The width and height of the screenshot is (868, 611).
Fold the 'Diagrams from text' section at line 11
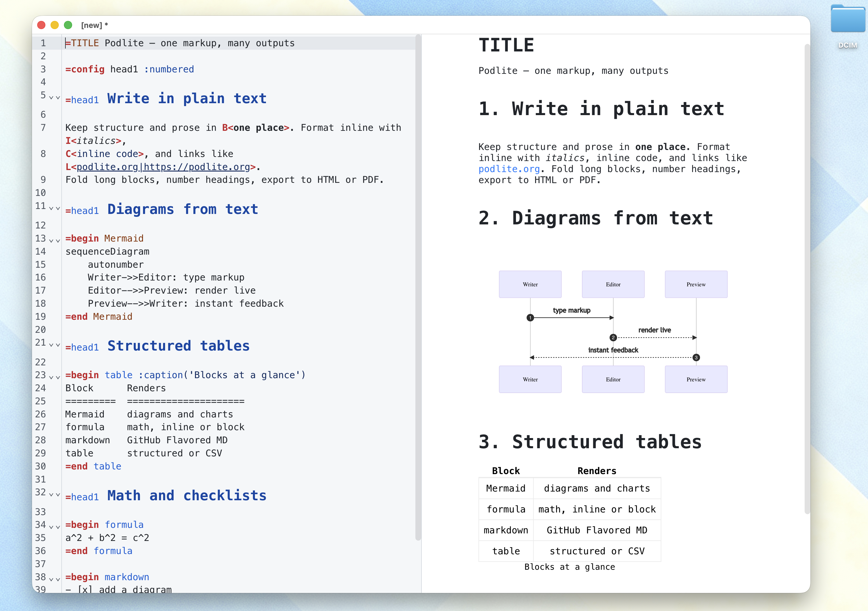(54, 208)
